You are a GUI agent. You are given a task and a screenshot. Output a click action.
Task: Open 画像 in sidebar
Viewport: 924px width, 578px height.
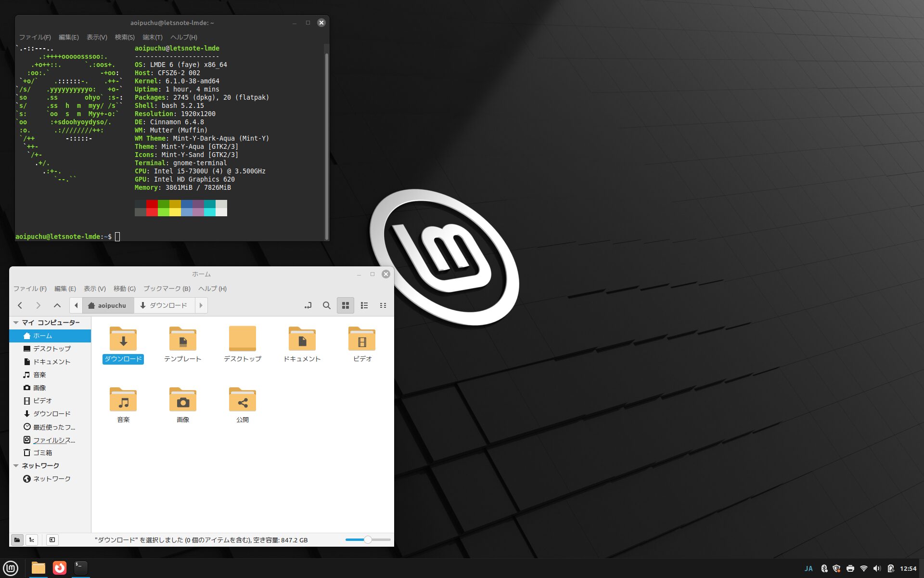click(x=50, y=388)
